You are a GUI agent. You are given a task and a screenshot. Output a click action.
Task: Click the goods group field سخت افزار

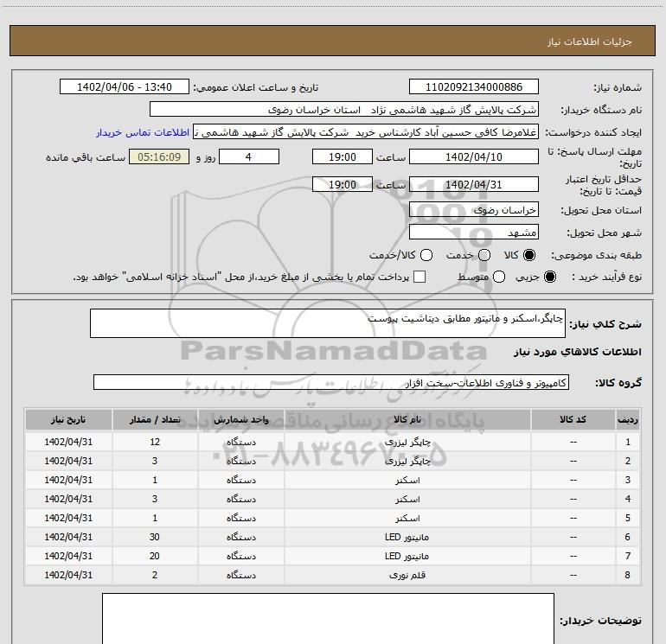coord(331,382)
